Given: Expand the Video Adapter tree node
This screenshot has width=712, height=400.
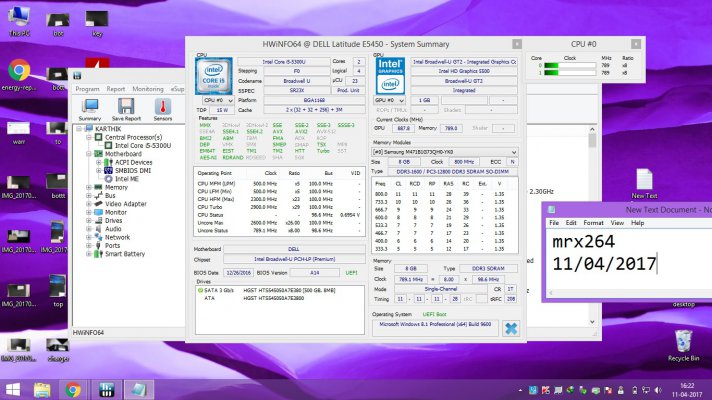Looking at the screenshot, I should coord(89,204).
